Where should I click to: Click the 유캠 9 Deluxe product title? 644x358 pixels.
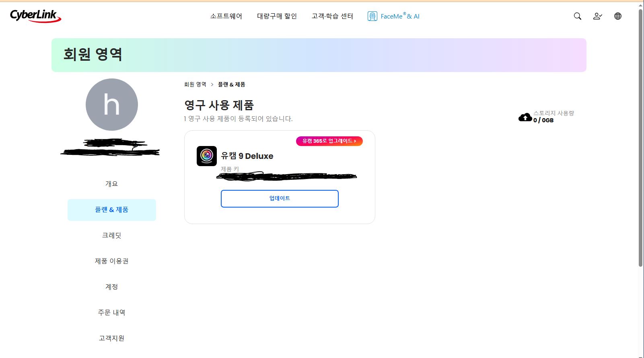(x=247, y=156)
